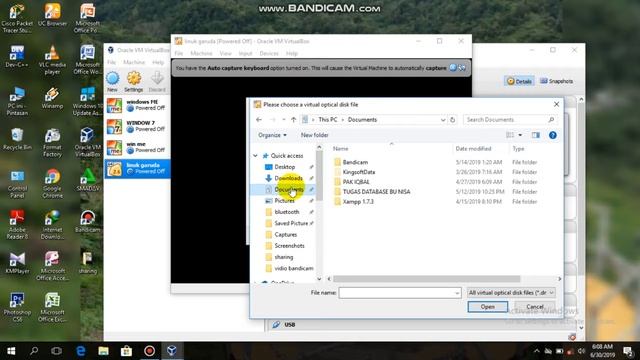Click New folder button
This screenshot has width=640, height=360.
coord(314,135)
